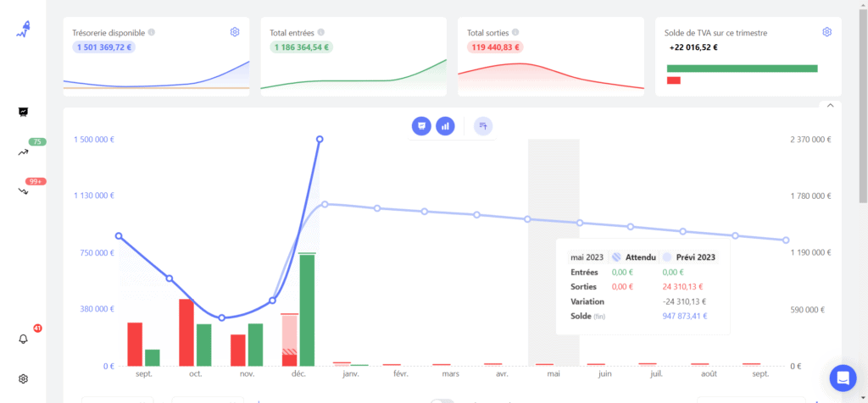Viewport: 868px width, 403px height.
Task: Click the Trésorerie disponible settings gear
Action: click(235, 32)
